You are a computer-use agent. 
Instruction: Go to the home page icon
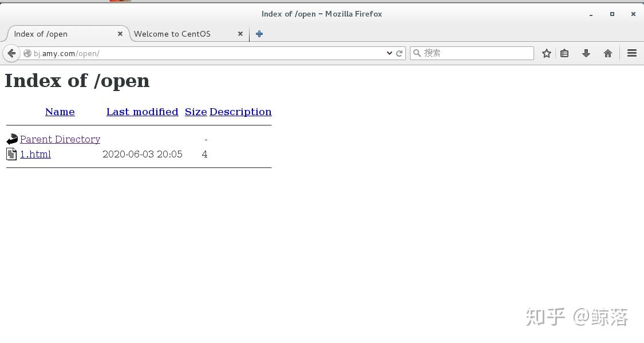tap(608, 53)
